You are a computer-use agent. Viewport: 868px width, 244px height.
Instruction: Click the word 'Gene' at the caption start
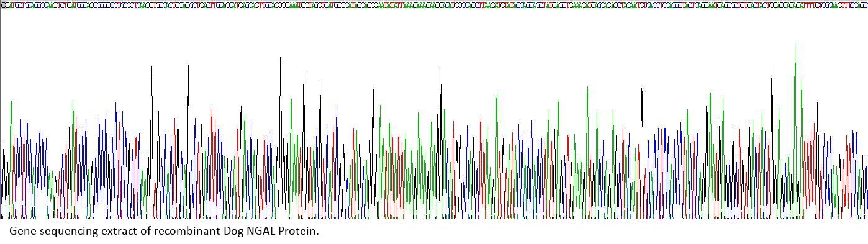(x=22, y=231)
